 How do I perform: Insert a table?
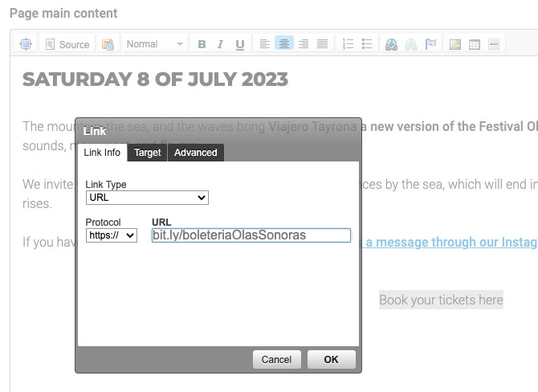[x=475, y=44]
